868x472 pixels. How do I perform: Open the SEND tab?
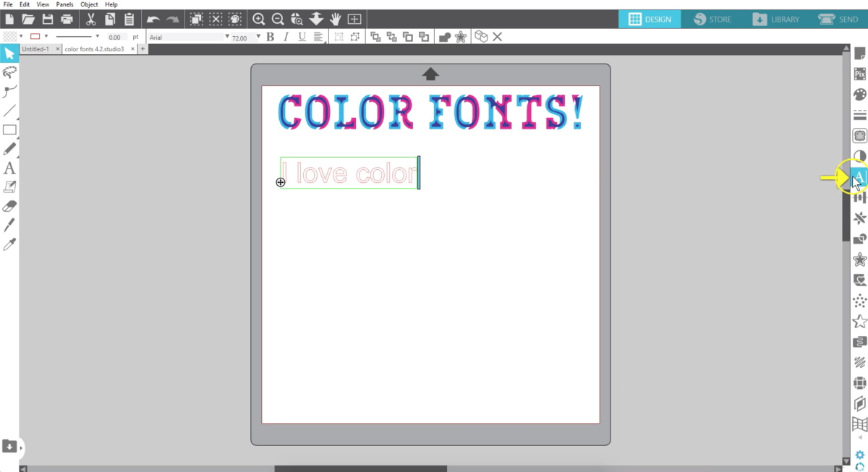[838, 20]
